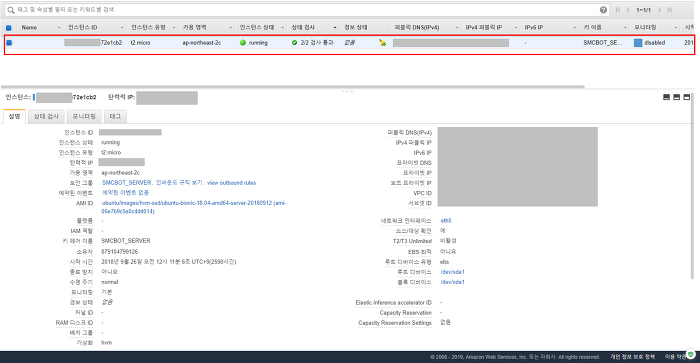Open the 키 이름 column sort arrow
The width and height of the screenshot is (700, 363).
click(x=625, y=28)
